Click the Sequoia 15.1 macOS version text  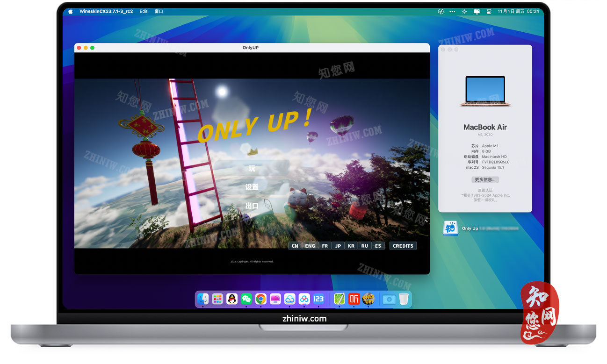[494, 167]
